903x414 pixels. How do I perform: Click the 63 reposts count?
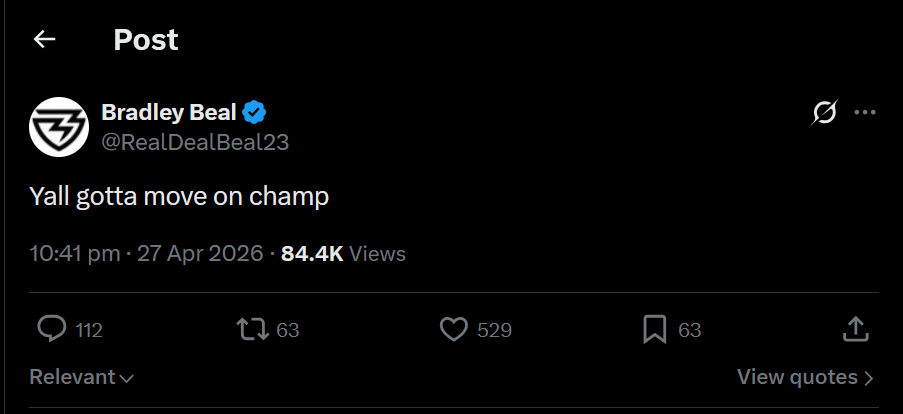288,330
